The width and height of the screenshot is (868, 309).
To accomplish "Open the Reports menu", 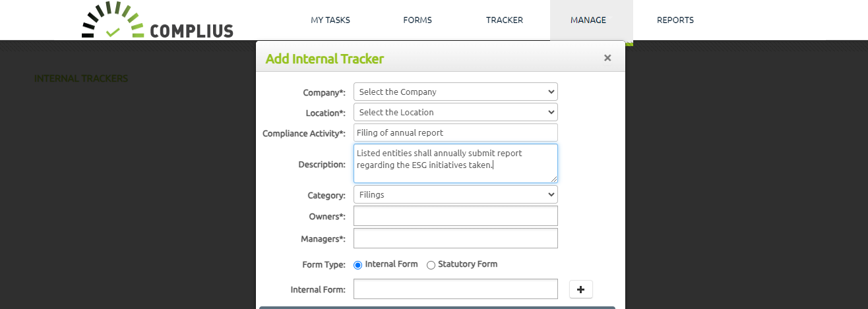I will (x=675, y=20).
